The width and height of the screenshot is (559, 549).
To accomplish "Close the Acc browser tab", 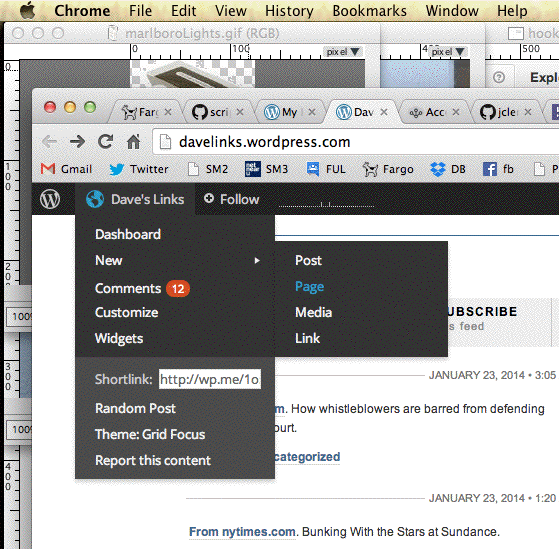I will click(x=456, y=112).
